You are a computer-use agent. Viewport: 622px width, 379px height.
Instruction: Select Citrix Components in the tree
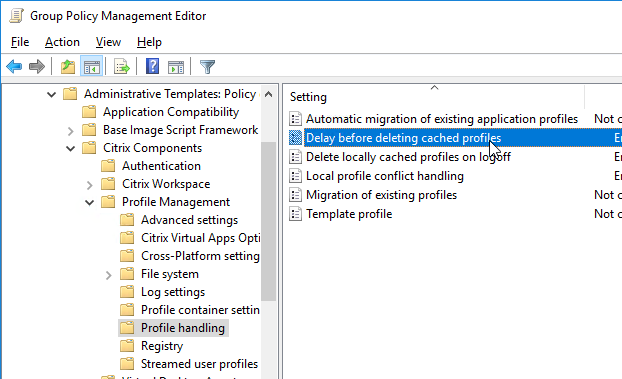coord(152,148)
